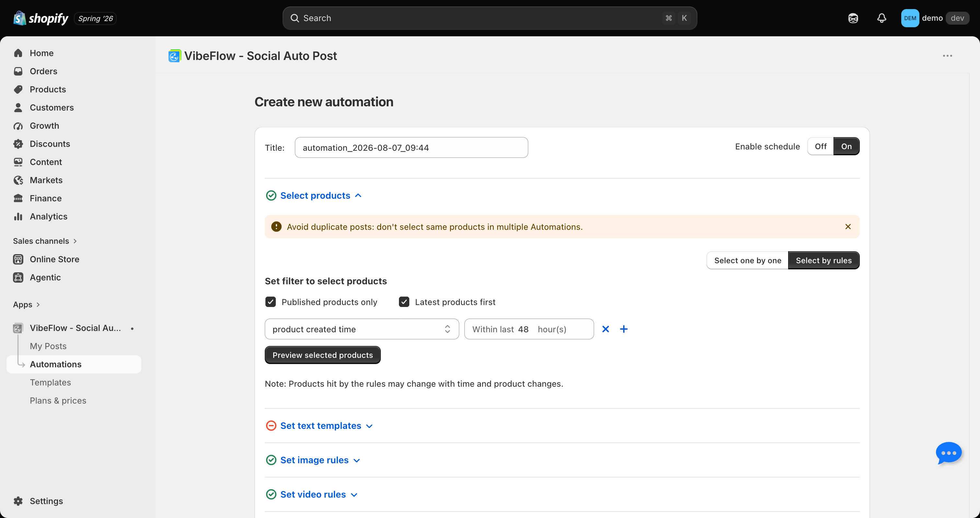Switch Enable schedule to Off

pyautogui.click(x=820, y=146)
